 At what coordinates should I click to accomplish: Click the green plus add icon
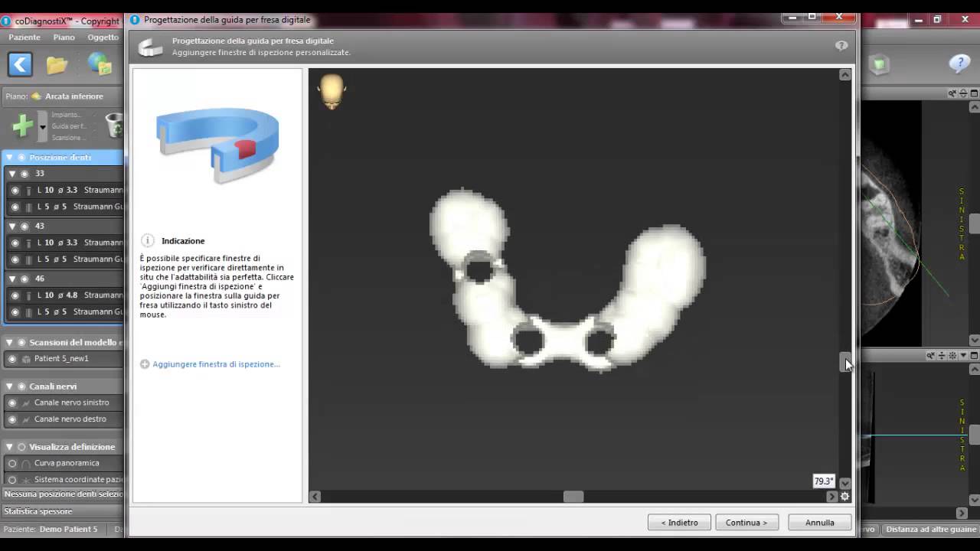23,126
